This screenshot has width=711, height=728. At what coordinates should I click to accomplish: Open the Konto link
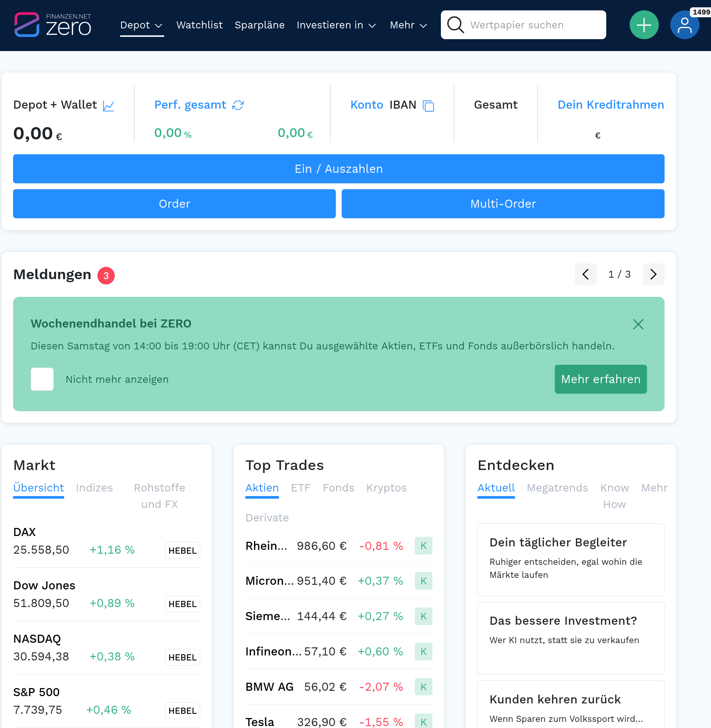[x=367, y=105]
